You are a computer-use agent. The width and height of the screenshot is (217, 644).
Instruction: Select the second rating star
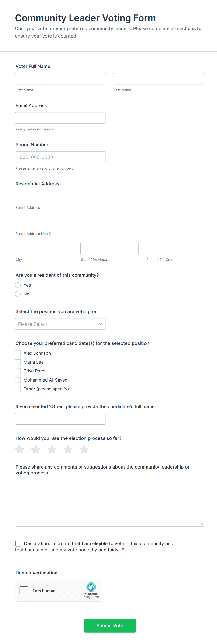[36, 449]
